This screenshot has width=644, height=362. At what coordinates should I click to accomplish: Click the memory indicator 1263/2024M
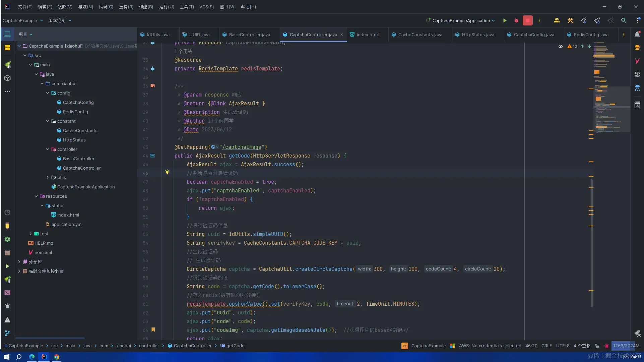pyautogui.click(x=626, y=346)
